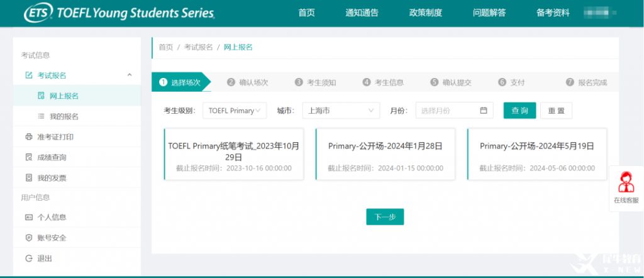
Task: Open the 考生级别 TOEFL Primary dropdown
Action: (x=235, y=111)
